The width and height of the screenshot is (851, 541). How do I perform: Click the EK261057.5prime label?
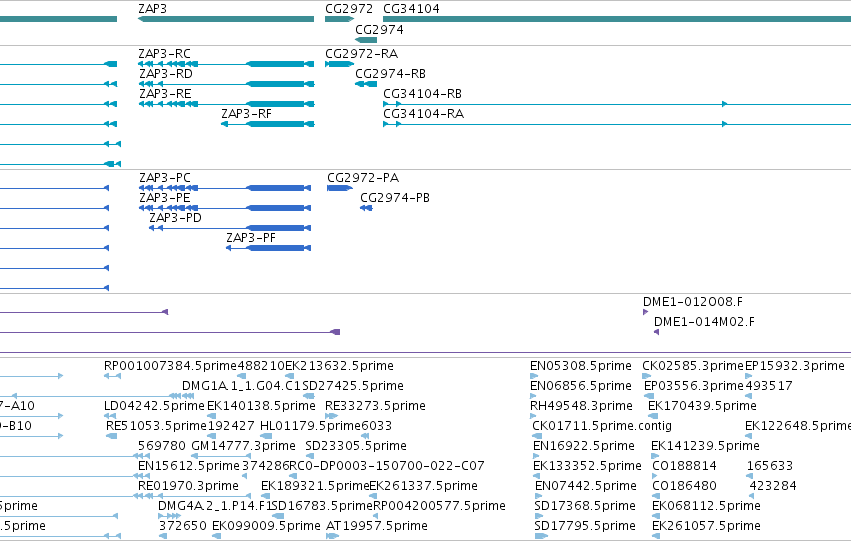(x=706, y=526)
